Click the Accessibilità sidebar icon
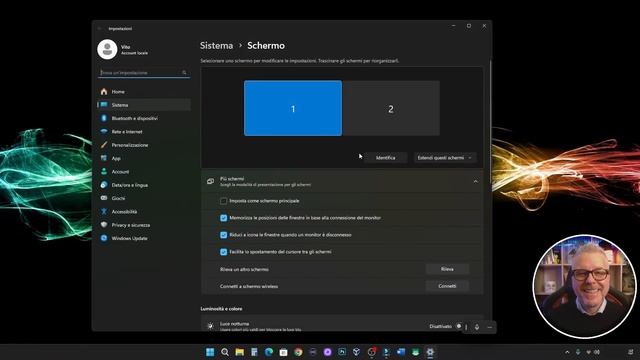The height and width of the screenshot is (360, 640). [104, 211]
